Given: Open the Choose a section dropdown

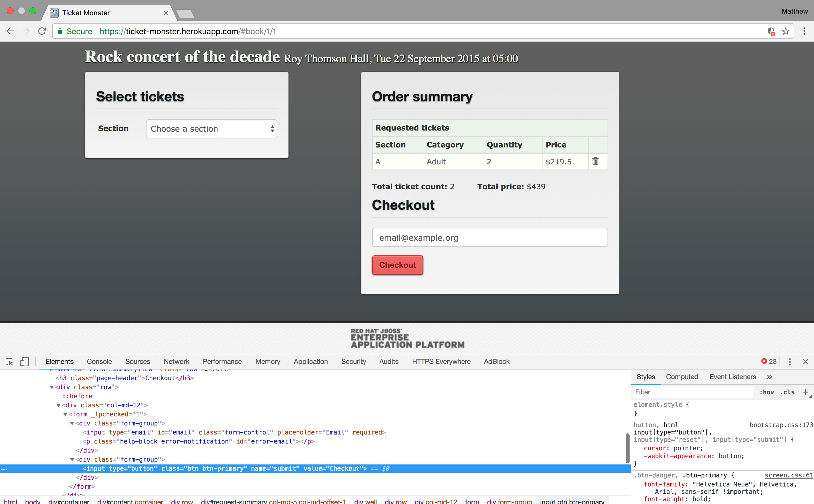Looking at the screenshot, I should tap(211, 129).
